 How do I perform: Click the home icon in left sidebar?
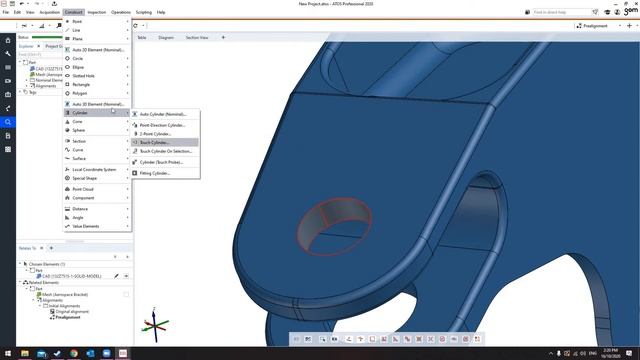point(8,40)
